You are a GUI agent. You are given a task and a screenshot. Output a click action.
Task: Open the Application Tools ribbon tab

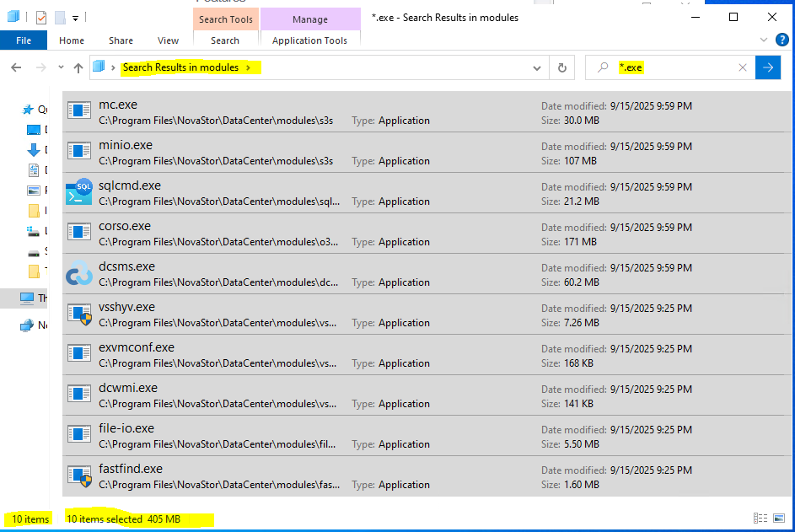point(309,40)
